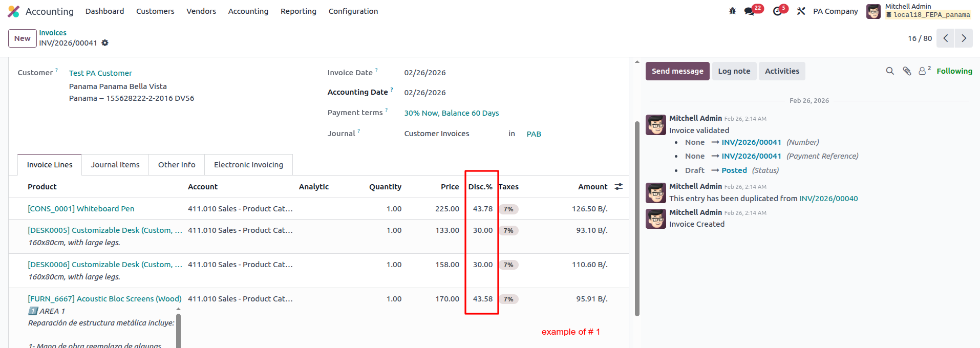Click the 7% tax tag on Whiteboard Pen
Image resolution: width=980 pixels, height=348 pixels.
pos(508,209)
